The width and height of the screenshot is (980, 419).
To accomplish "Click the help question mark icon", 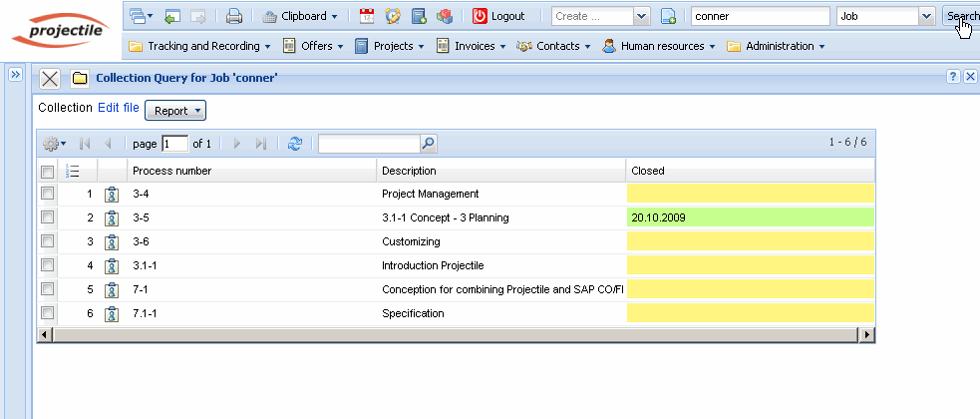I will coord(953,77).
